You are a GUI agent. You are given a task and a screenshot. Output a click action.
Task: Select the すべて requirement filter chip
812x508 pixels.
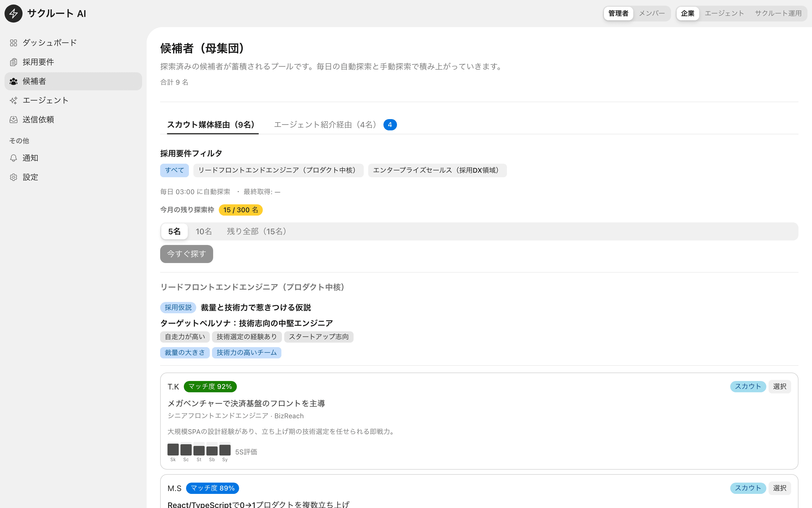click(x=175, y=170)
